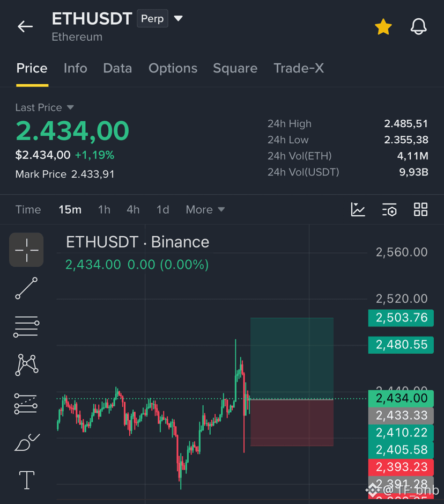Click the 2,503.76 price label
This screenshot has height=504, width=444.
click(x=401, y=318)
